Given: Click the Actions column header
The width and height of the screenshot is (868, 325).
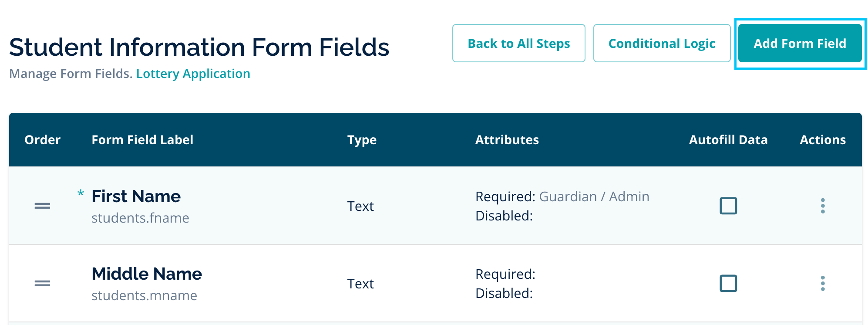Looking at the screenshot, I should (822, 140).
